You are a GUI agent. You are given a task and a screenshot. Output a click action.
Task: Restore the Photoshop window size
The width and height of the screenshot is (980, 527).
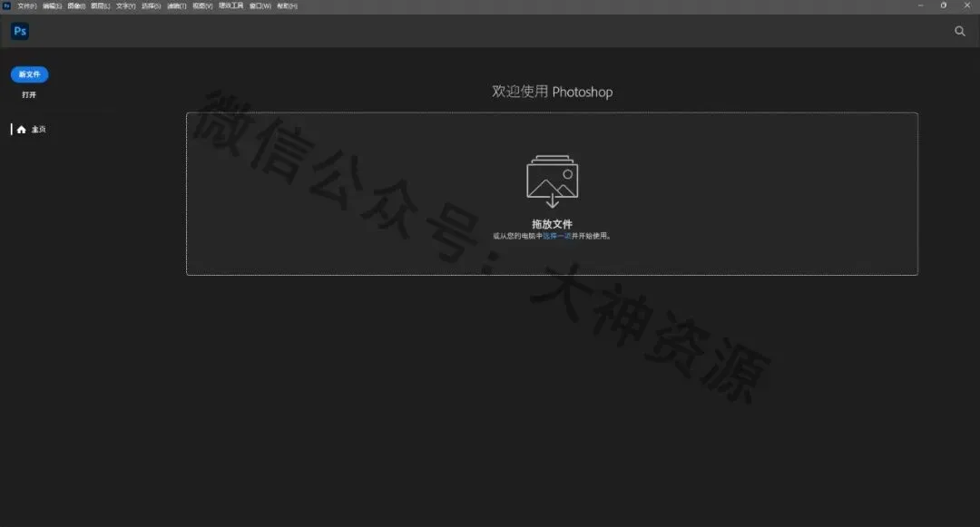(x=944, y=5)
